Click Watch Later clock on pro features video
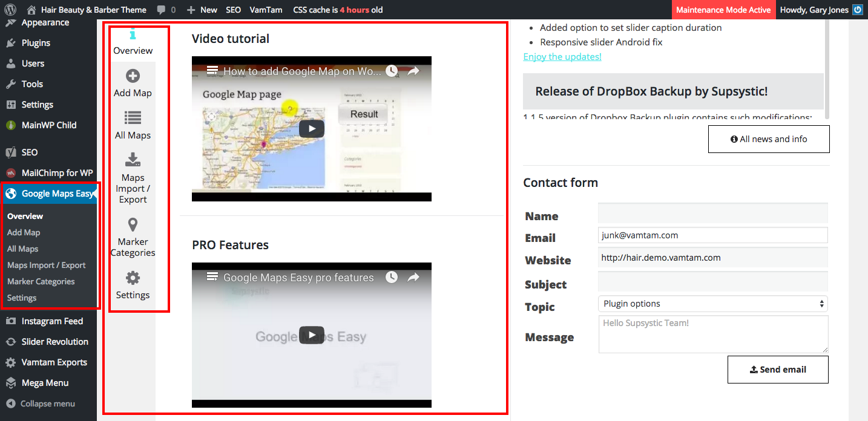 [x=392, y=278]
